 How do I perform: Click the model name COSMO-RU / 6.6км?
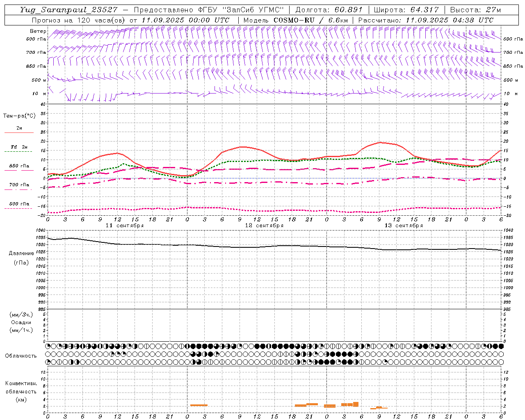click(310, 20)
